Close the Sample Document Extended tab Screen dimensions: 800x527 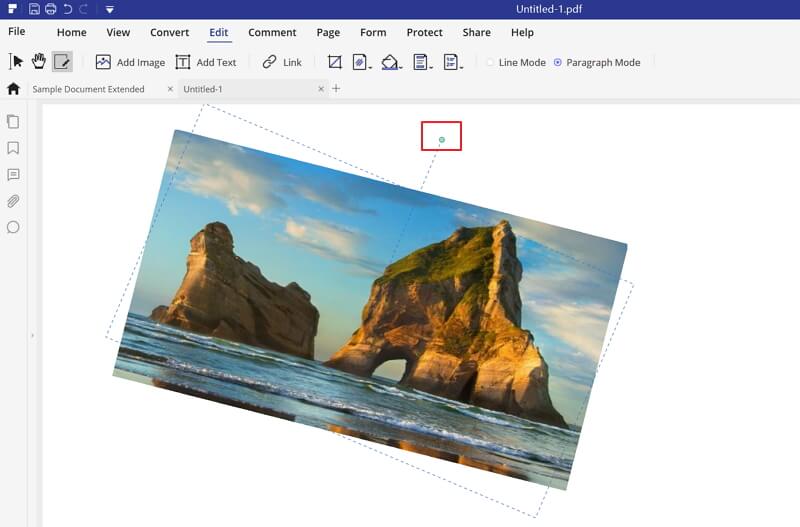(170, 89)
